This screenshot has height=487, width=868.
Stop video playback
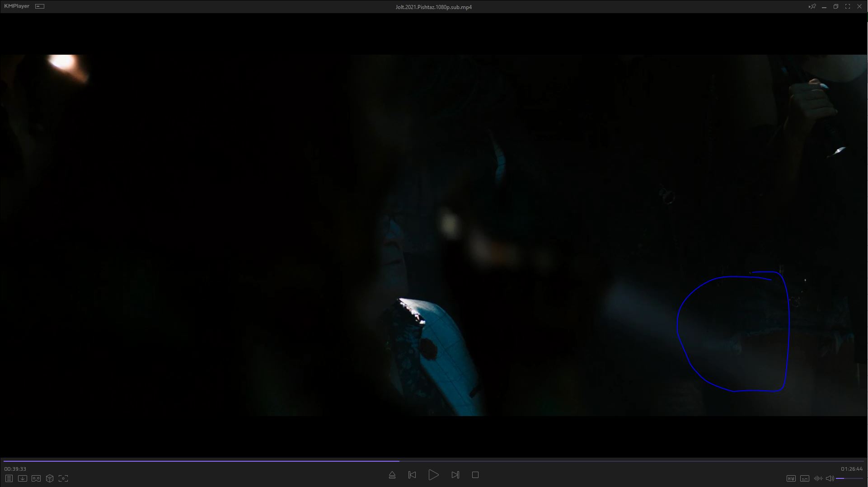(x=475, y=475)
